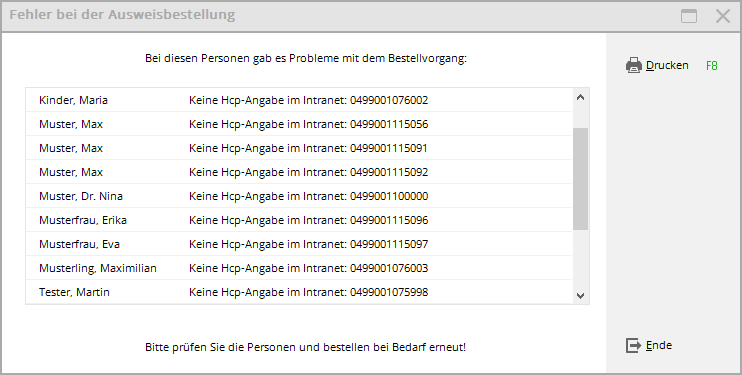742x375 pixels.
Task: Select Muster, Max row ending in 115092
Action: [x=299, y=172]
